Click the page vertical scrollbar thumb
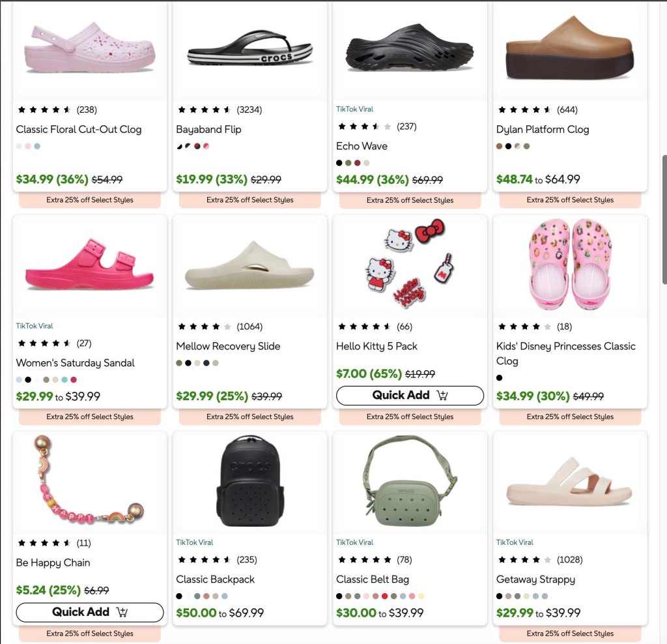667x644 pixels. 664,219
